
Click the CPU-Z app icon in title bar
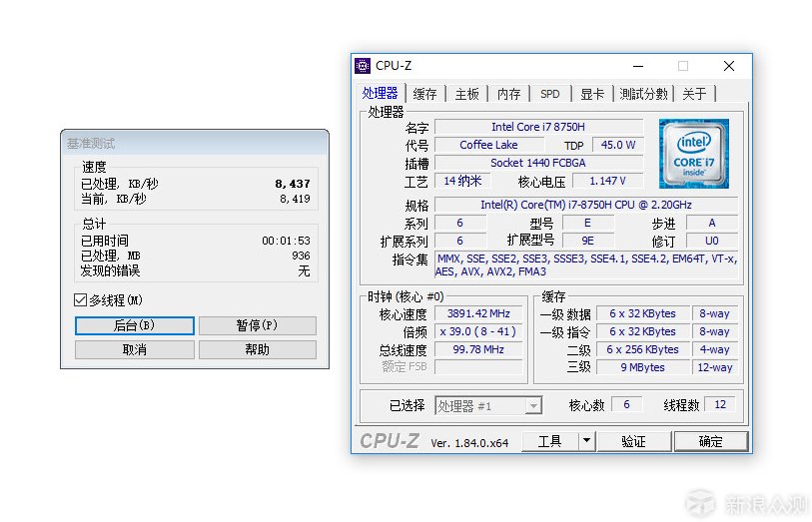point(363,66)
